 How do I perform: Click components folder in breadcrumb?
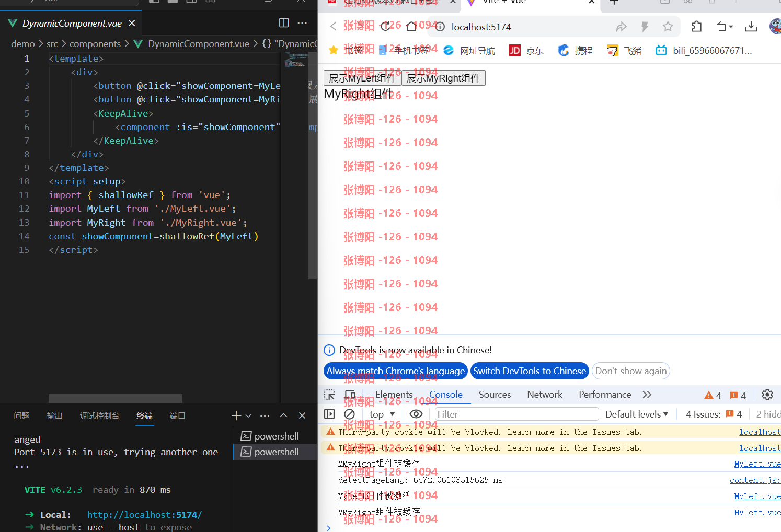tap(95, 44)
